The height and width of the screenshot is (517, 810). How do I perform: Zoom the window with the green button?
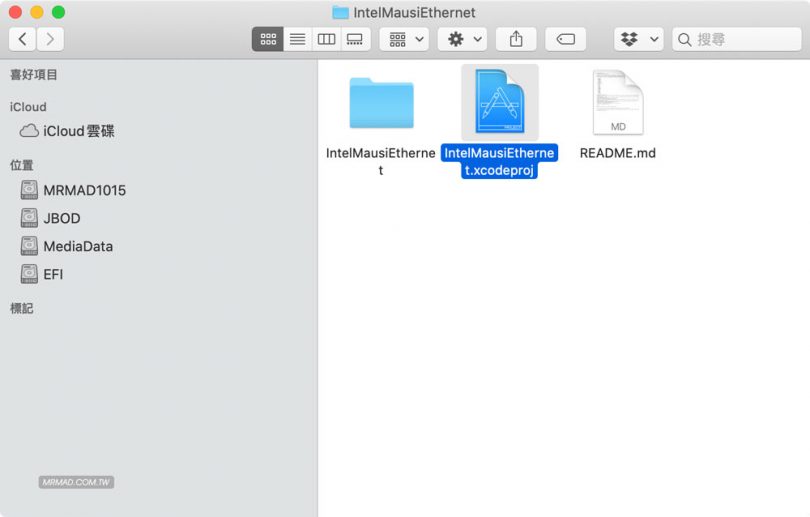[x=58, y=12]
